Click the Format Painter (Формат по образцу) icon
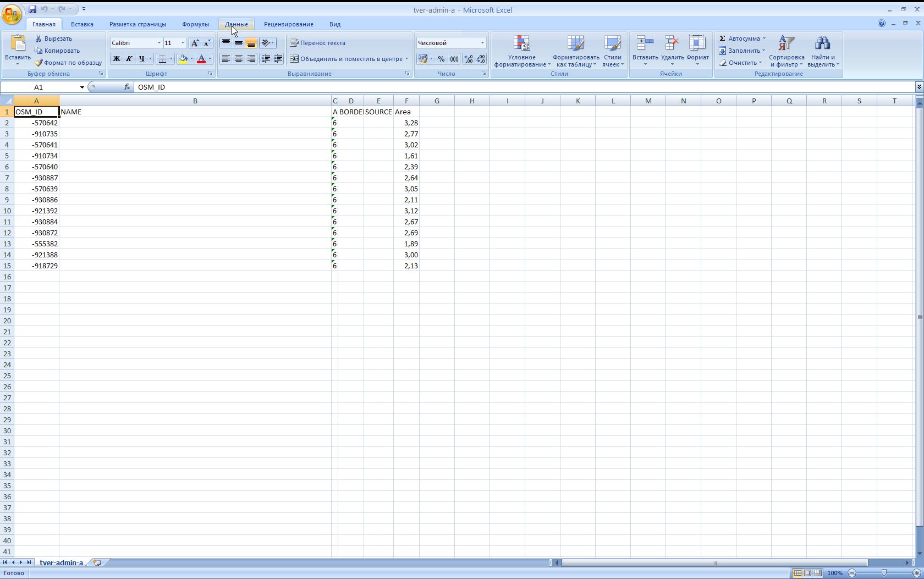Image resolution: width=924 pixels, height=579 pixels. 38,63
